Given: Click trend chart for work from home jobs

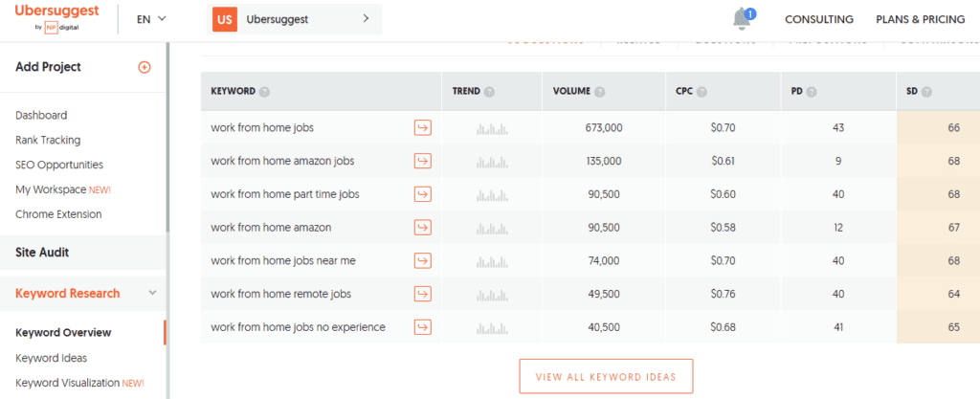Looking at the screenshot, I should click(492, 129).
